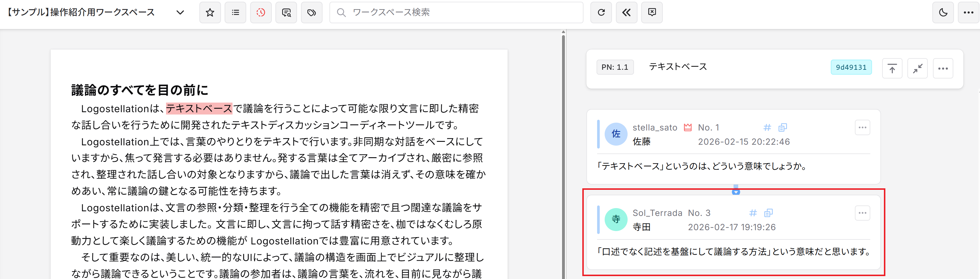Click the 寺 avatar of Sol_Terrada

[x=616, y=220]
